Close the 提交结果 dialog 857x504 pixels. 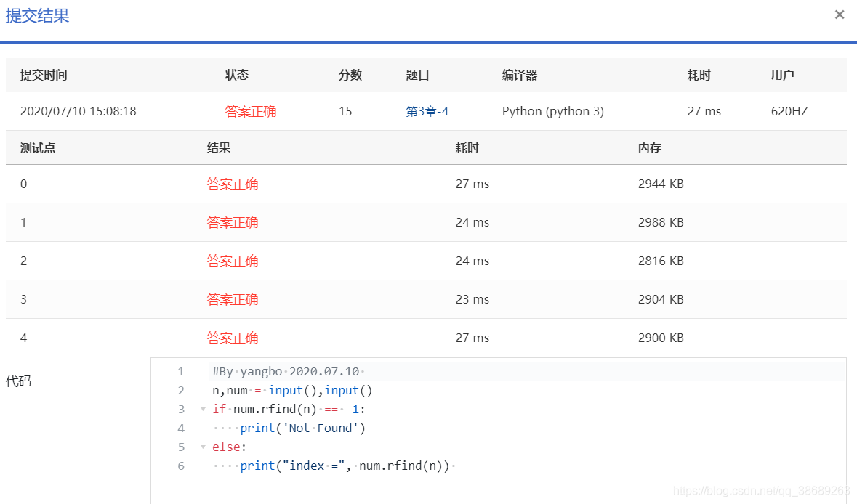[840, 14]
